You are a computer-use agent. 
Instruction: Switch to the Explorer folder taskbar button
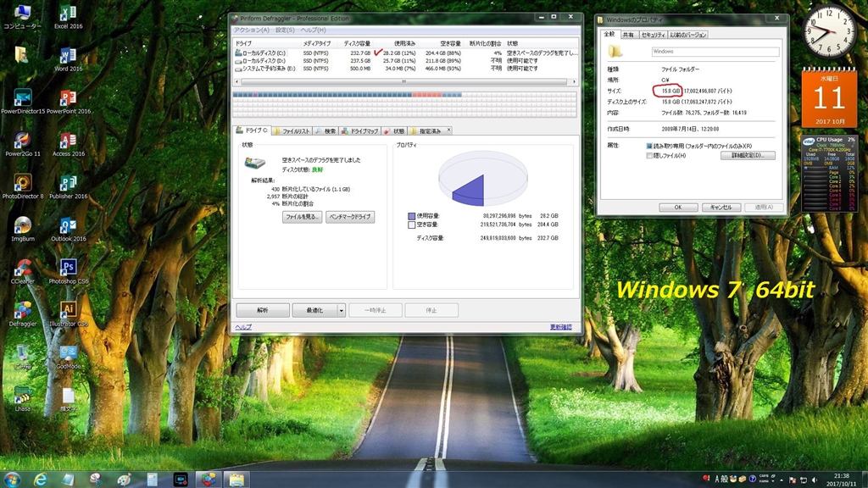[236, 480]
